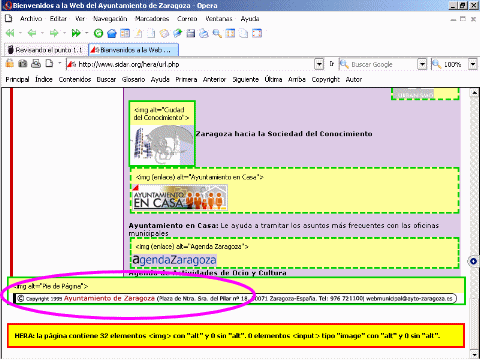Open the Editar menu
The width and height of the screenshot is (480, 360).
(x=58, y=19)
